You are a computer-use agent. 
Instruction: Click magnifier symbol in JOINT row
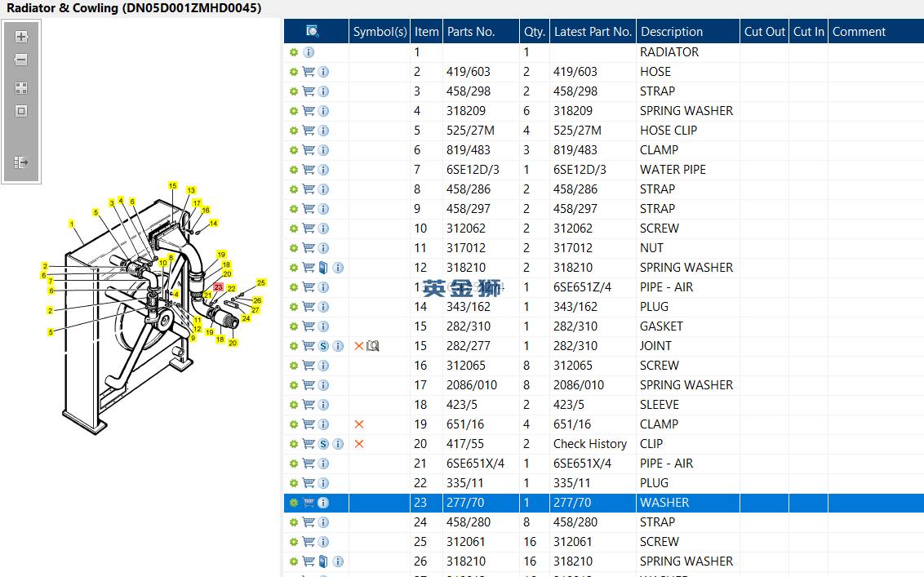tap(373, 346)
